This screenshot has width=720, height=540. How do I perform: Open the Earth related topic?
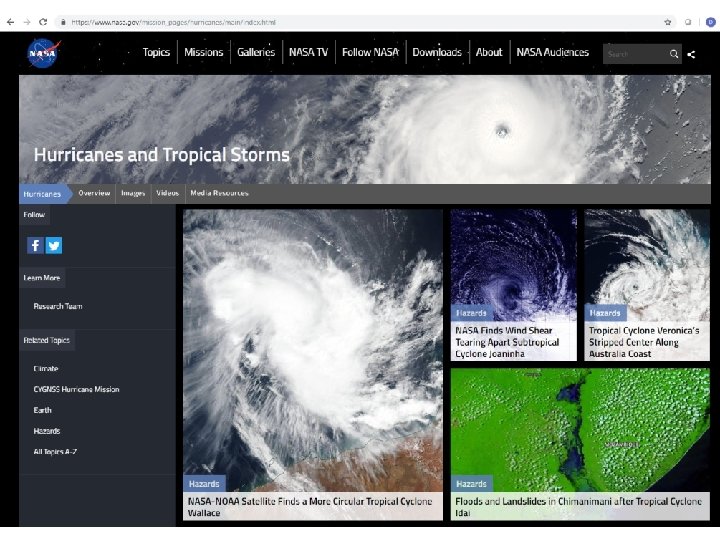point(42,410)
